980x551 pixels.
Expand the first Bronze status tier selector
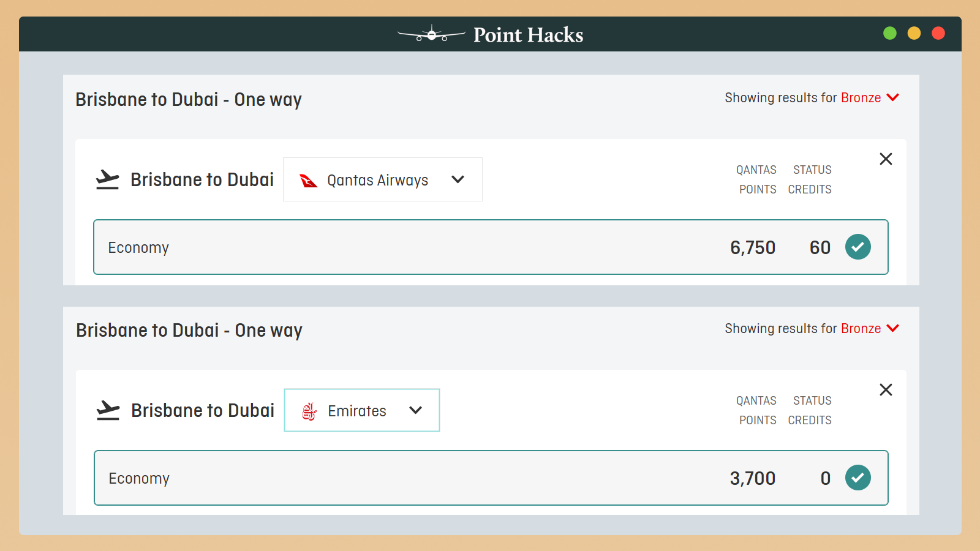pos(870,98)
